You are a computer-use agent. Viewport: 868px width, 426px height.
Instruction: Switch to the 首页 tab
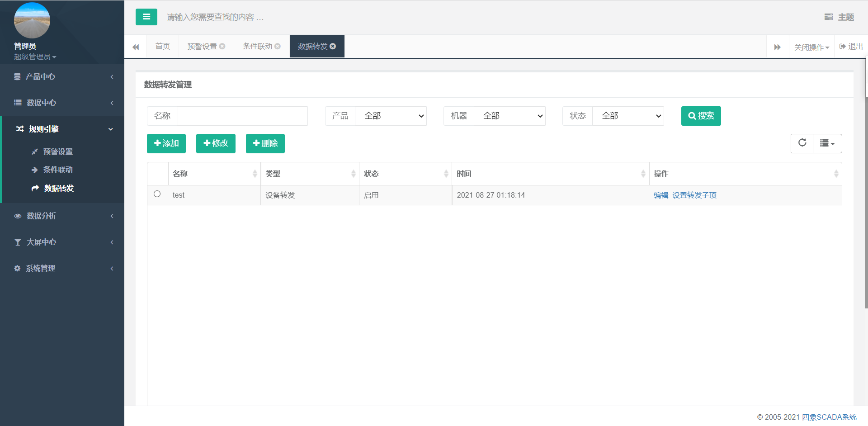[x=163, y=46]
